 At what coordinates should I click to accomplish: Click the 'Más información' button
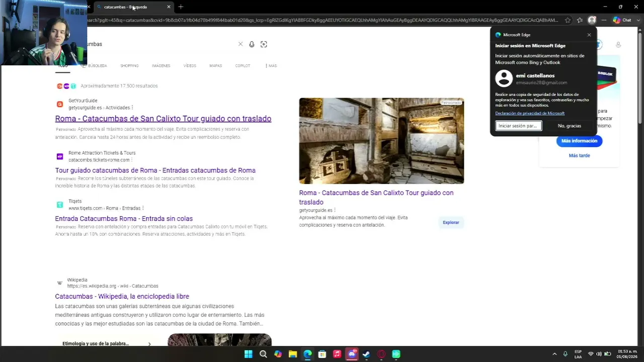click(579, 141)
